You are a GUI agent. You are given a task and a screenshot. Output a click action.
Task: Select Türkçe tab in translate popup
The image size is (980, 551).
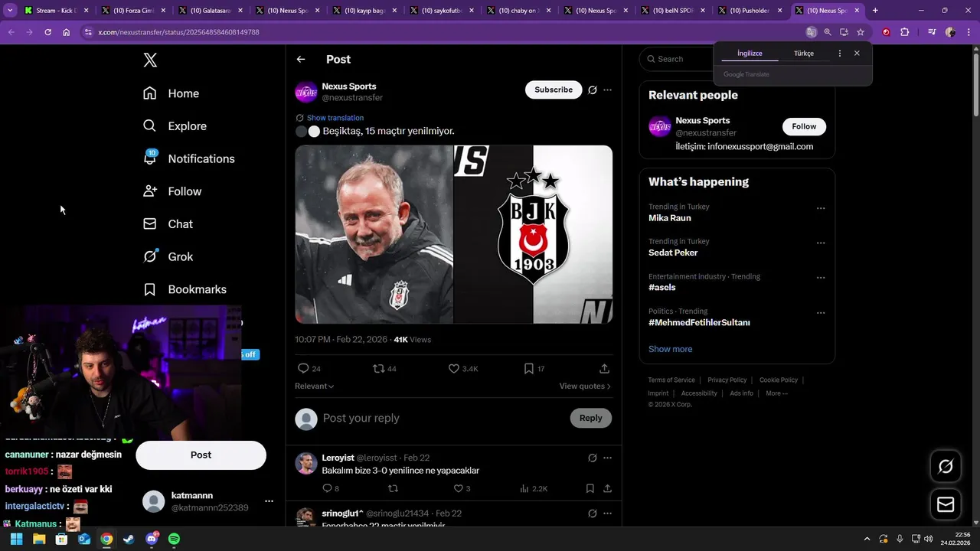coord(804,54)
